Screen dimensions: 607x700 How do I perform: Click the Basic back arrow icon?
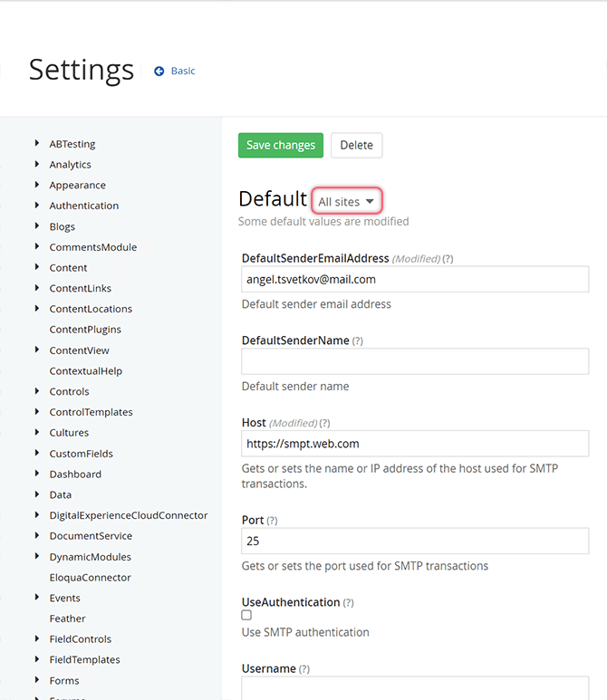159,71
